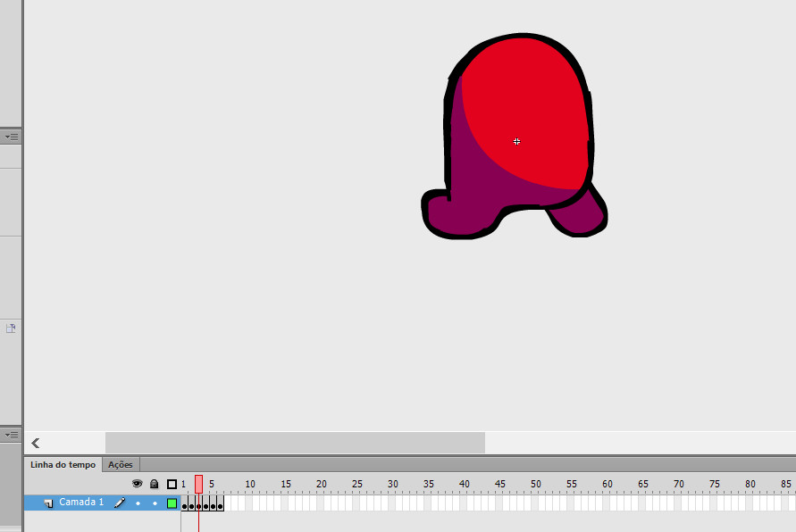The image size is (796, 532).
Task: Select the Linha do tempo tab
Action: tap(63, 464)
